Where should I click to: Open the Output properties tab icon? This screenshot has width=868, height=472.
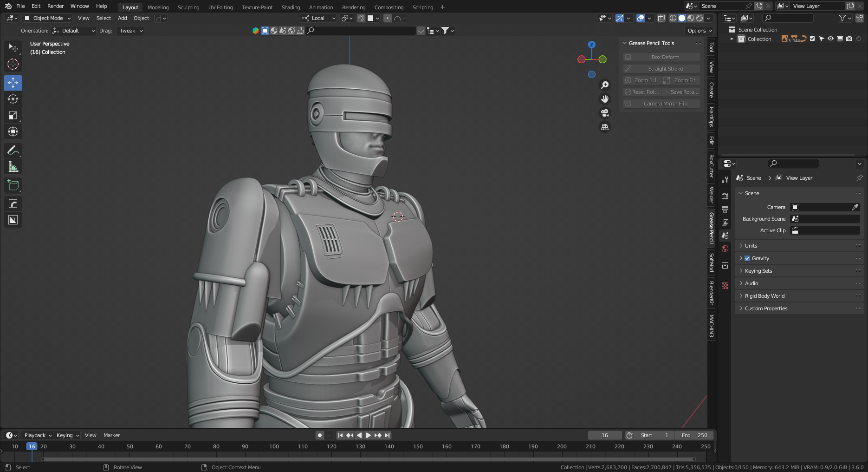725,209
